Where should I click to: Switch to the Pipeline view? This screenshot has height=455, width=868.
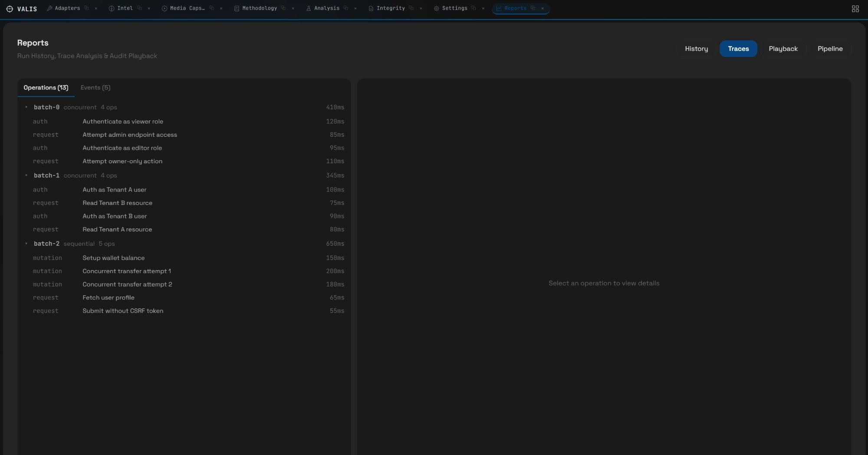pyautogui.click(x=830, y=49)
